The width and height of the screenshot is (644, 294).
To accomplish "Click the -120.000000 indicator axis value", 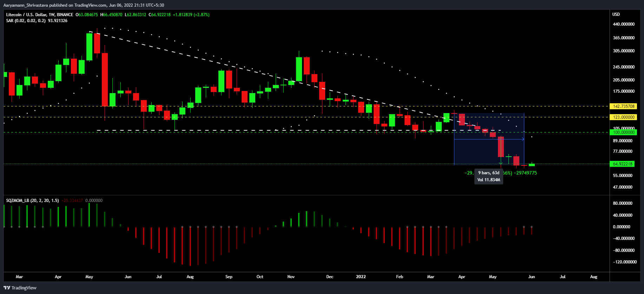I will tap(625, 262).
